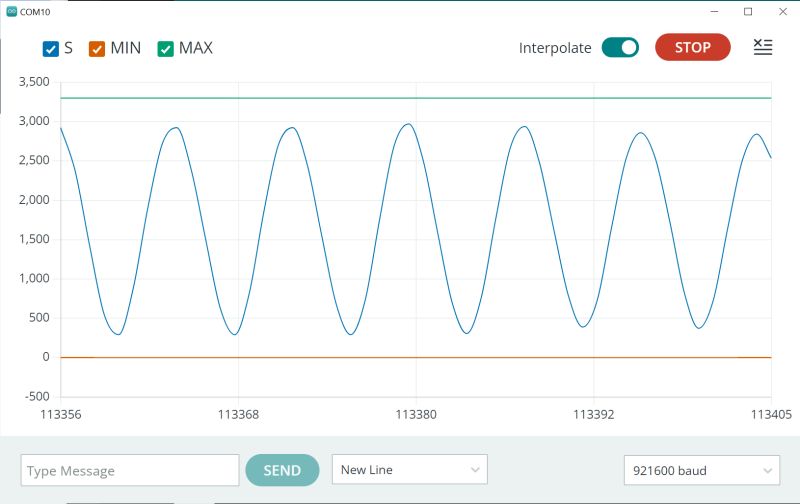Click the 113356 x-axis label
This screenshot has width=800, height=504.
[x=61, y=414]
